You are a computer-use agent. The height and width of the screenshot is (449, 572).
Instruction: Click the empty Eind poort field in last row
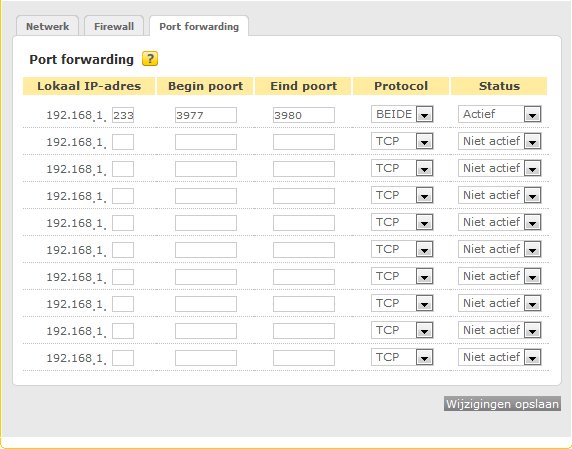(x=304, y=358)
